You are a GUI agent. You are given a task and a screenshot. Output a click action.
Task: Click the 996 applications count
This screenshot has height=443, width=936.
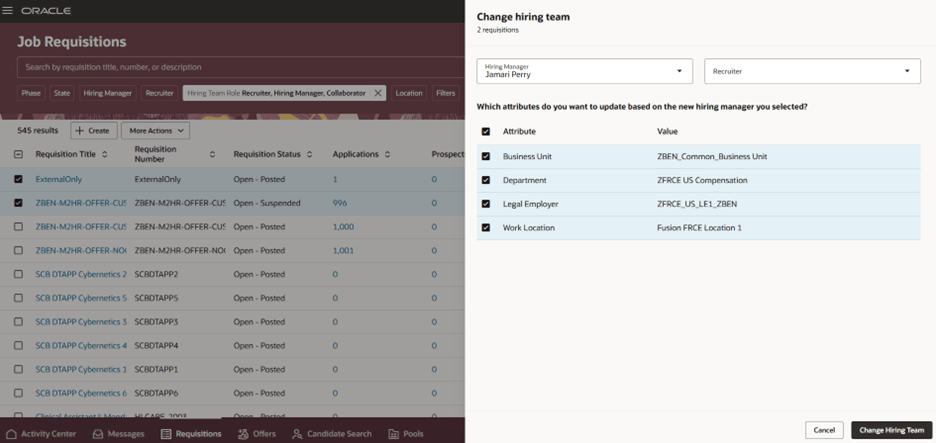(x=340, y=203)
